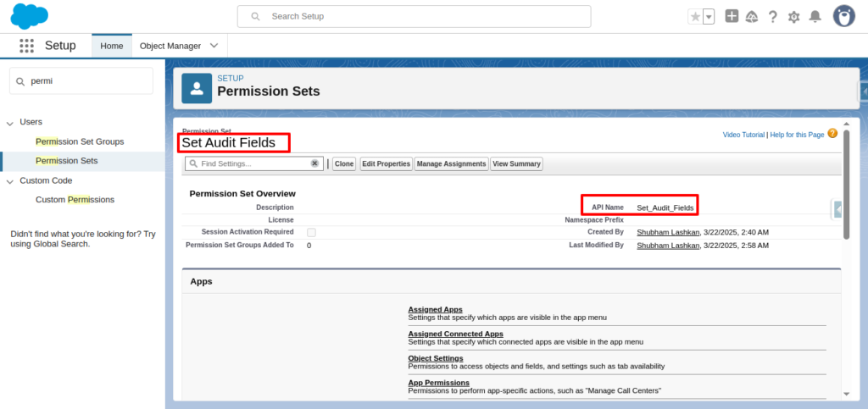
Task: Open the App Permissions link
Action: 438,383
